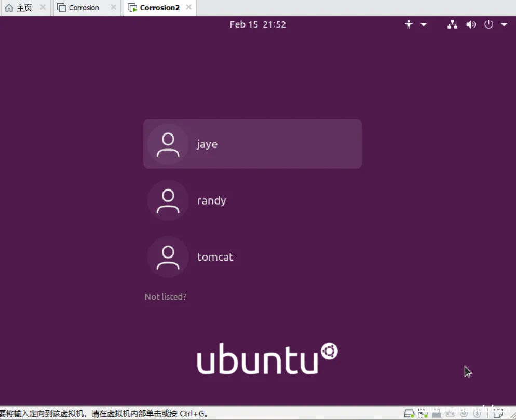Close the Corrosion tab

(113, 8)
